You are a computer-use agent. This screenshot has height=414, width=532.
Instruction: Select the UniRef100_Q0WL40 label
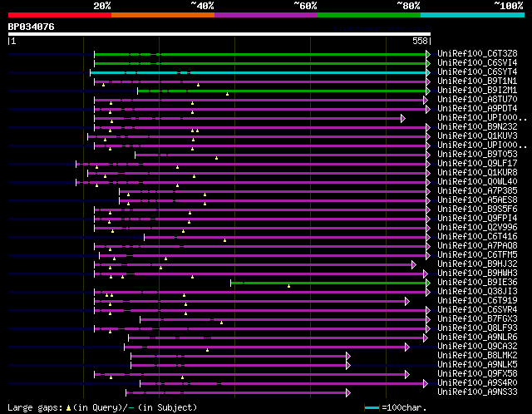click(x=477, y=182)
